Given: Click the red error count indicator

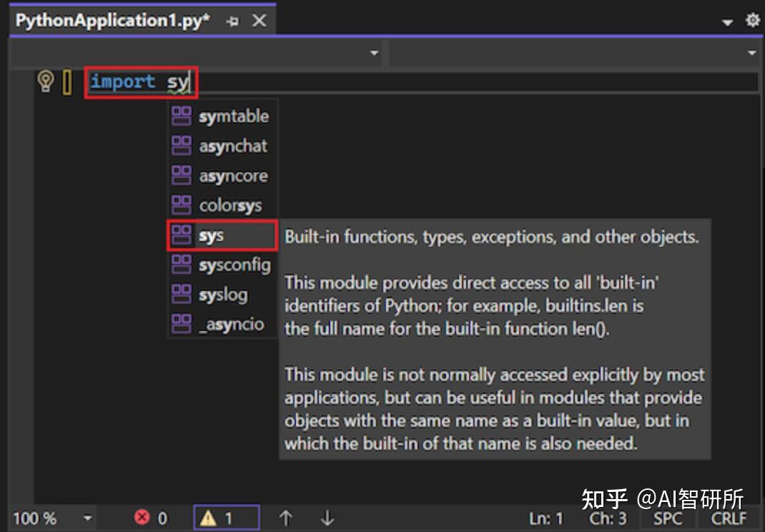Looking at the screenshot, I should tap(148, 517).
